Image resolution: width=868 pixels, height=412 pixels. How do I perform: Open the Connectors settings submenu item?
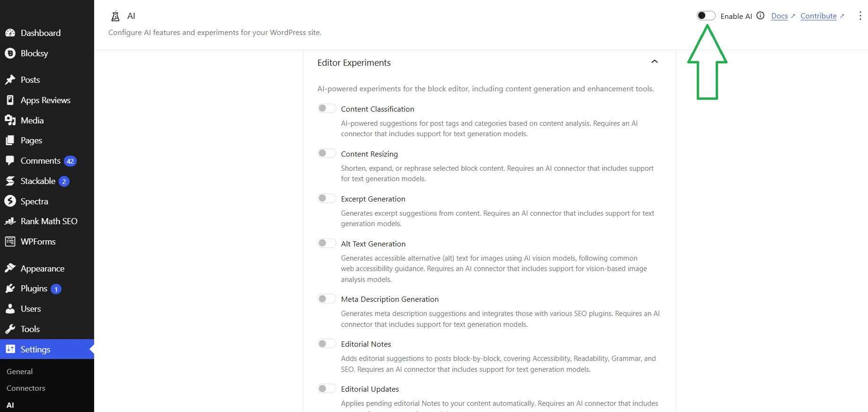tap(26, 388)
